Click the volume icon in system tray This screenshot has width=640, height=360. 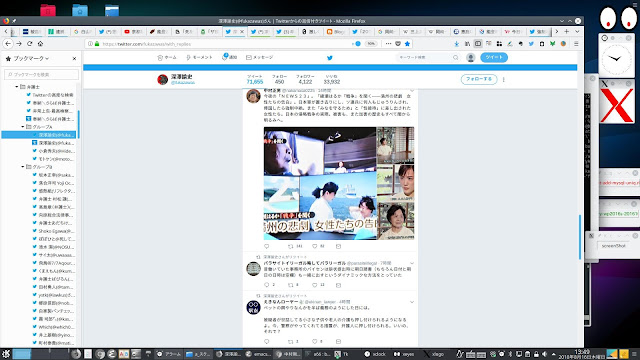(544, 354)
